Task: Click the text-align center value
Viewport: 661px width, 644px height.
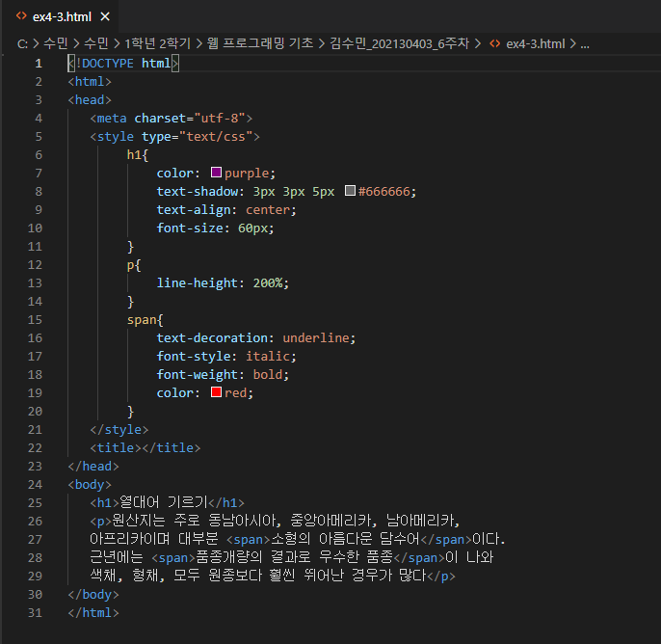Action: [x=268, y=209]
